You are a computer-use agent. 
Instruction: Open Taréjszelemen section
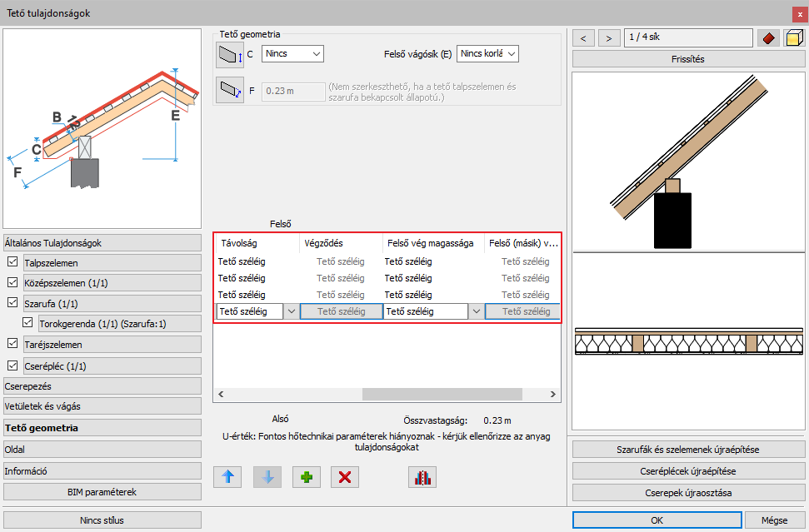point(112,345)
